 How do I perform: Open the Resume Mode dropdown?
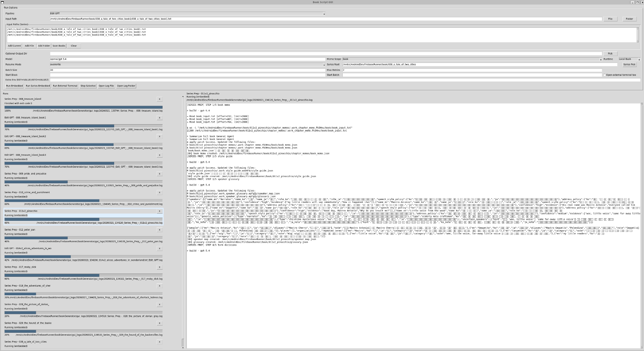coord(324,64)
